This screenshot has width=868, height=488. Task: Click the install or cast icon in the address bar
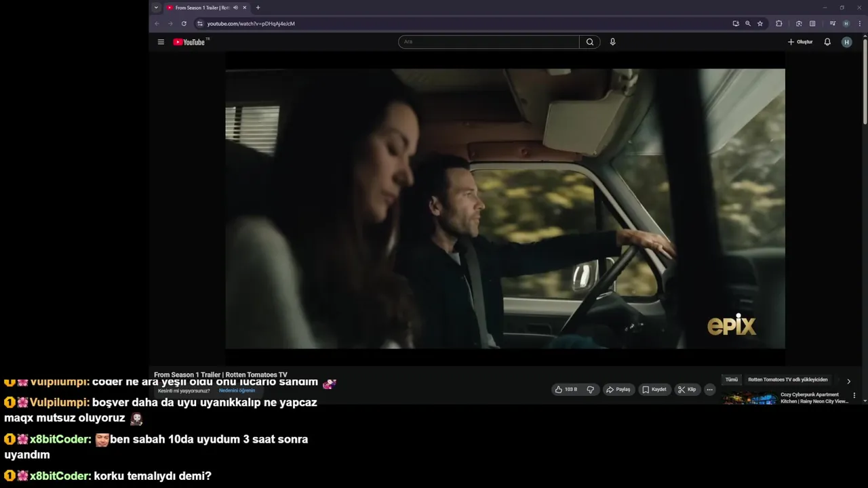tap(736, 24)
